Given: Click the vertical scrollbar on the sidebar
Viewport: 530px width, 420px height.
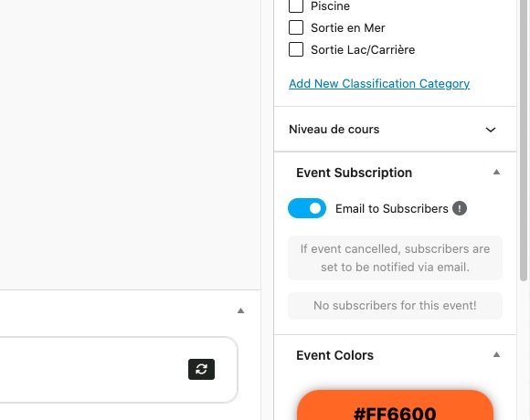Looking at the screenshot, I should pyautogui.click(x=524, y=142).
